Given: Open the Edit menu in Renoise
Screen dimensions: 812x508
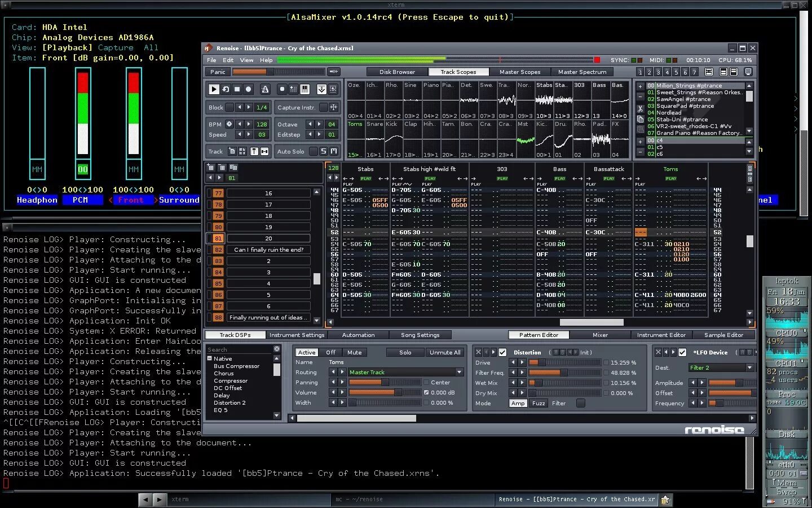Looking at the screenshot, I should (x=228, y=60).
